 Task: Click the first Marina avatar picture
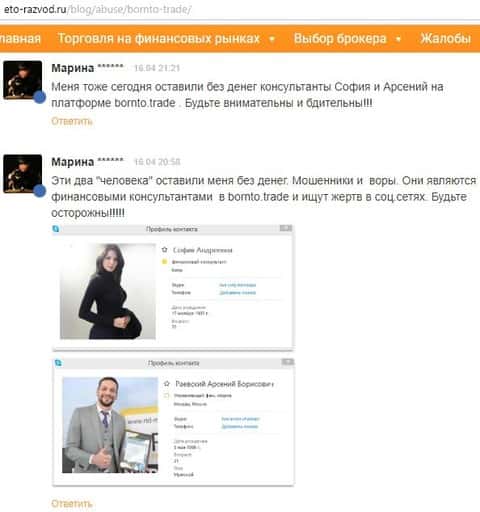[x=23, y=80]
